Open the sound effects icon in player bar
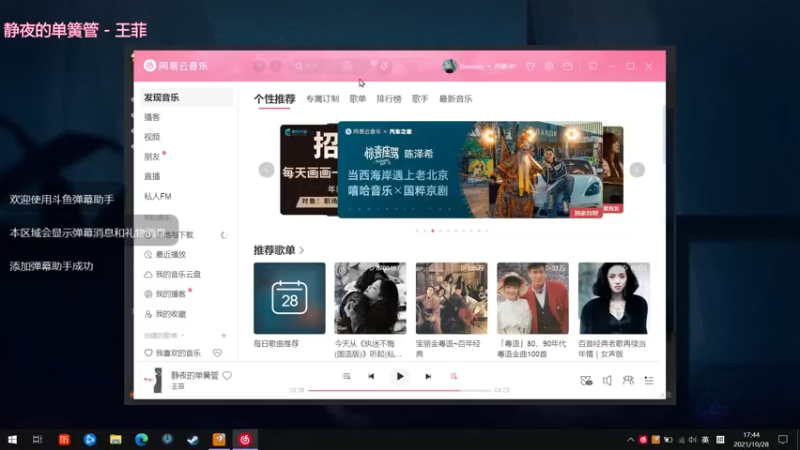This screenshot has height=450, width=800. [586, 381]
